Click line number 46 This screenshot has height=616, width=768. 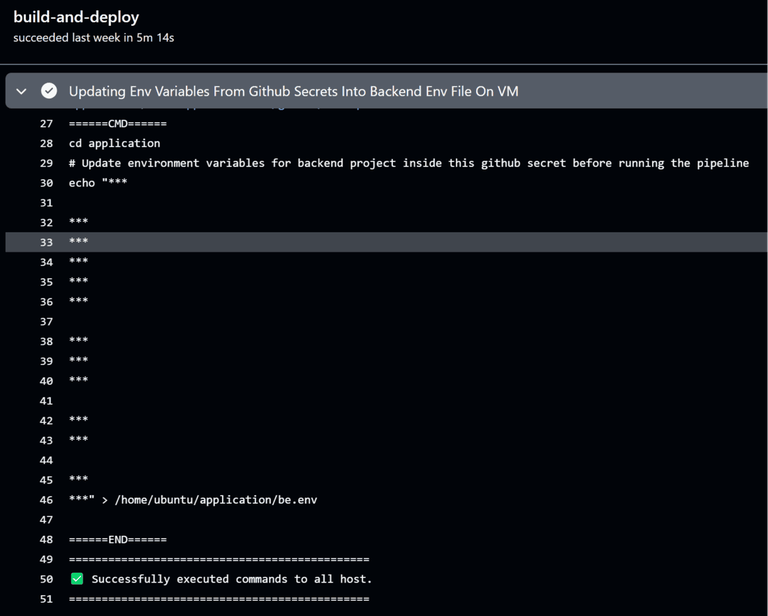46,500
